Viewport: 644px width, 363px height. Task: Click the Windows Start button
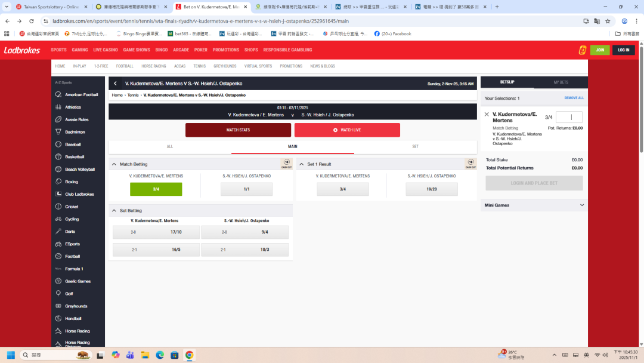11,355
